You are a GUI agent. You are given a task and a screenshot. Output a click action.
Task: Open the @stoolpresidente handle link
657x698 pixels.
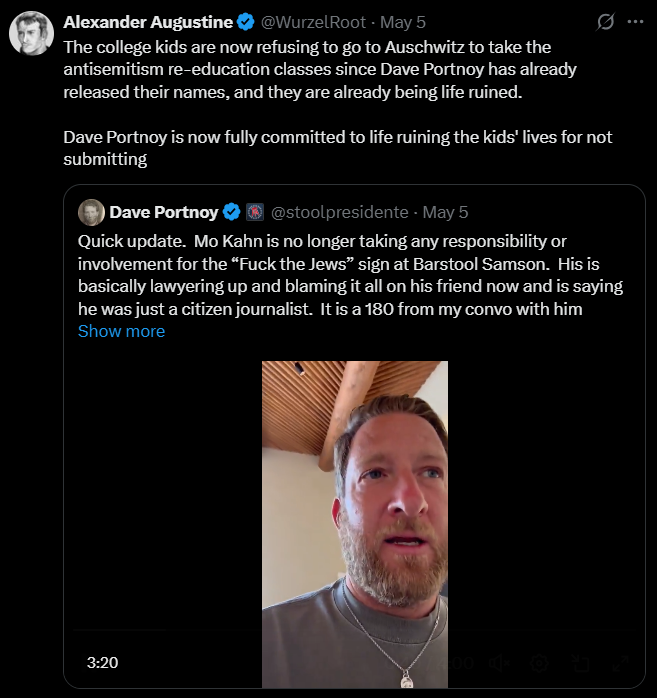tap(340, 212)
